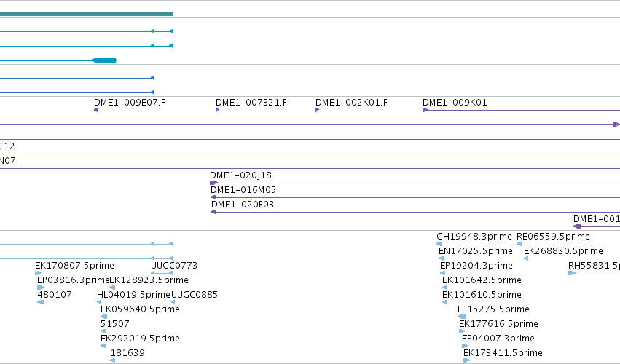Click the thick teal gene bar
Viewport: 620px width, 364px height.
point(87,14)
